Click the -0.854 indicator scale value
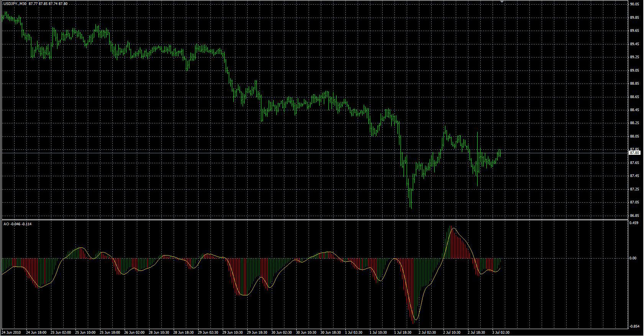Viewport: 644px width, 336px height. (x=634, y=326)
